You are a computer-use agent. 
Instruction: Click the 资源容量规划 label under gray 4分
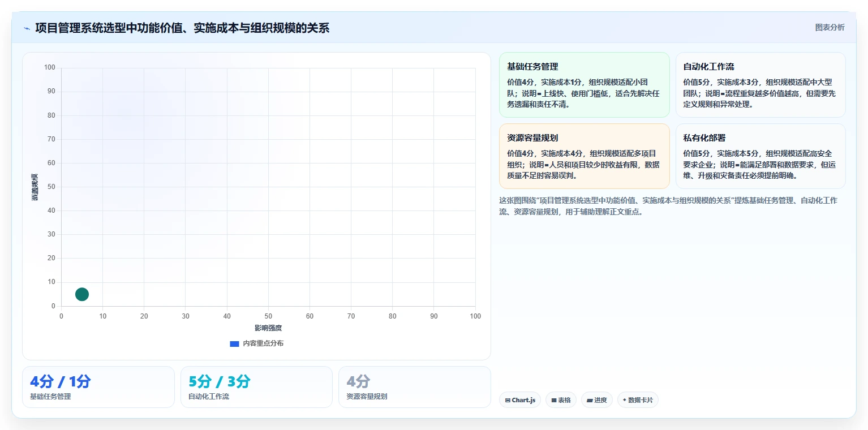(367, 397)
